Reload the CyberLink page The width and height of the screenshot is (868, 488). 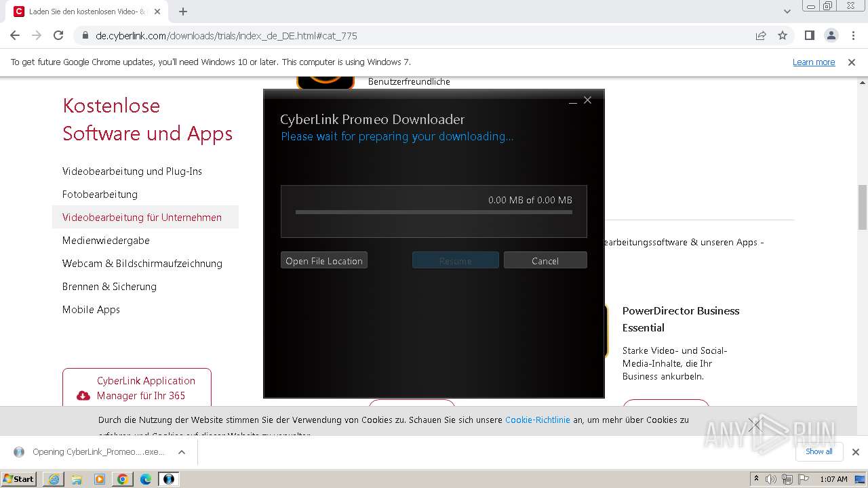[58, 35]
